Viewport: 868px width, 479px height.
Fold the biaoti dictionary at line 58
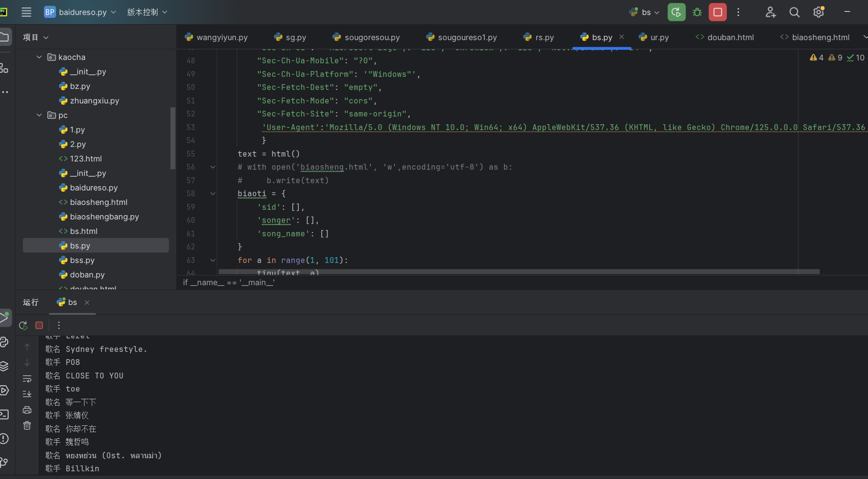pos(213,194)
